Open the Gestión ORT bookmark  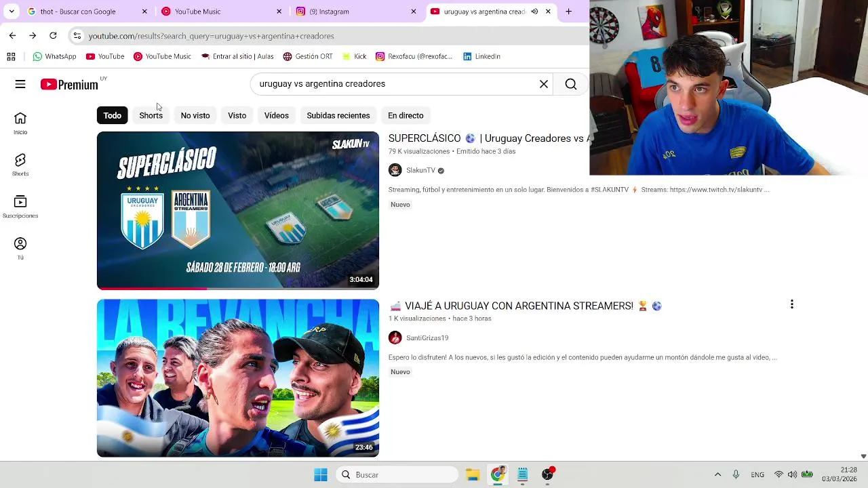pos(308,56)
